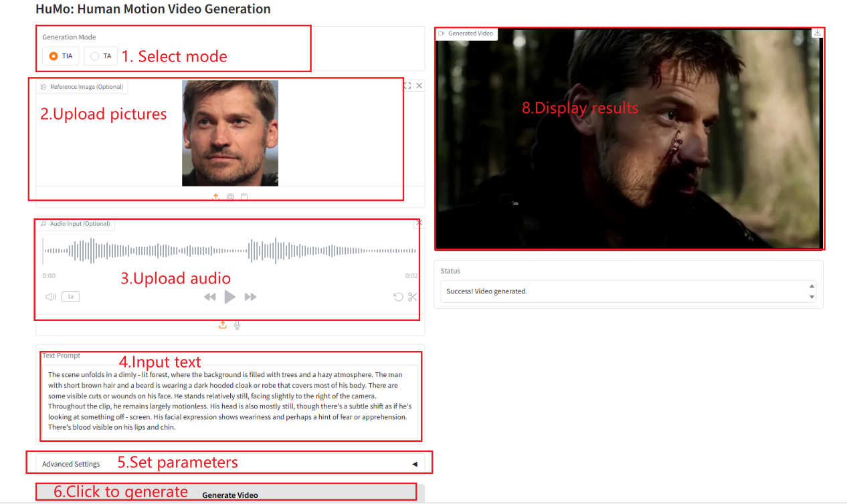Viewport: 847px width, 504px height.
Task: Change the 1x playback speed
Action: coord(70,297)
